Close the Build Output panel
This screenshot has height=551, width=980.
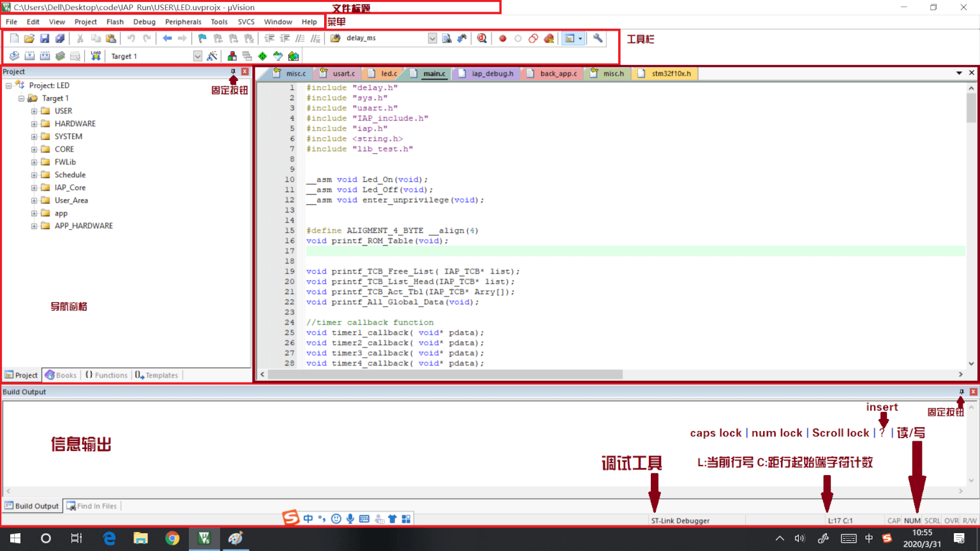coord(974,392)
